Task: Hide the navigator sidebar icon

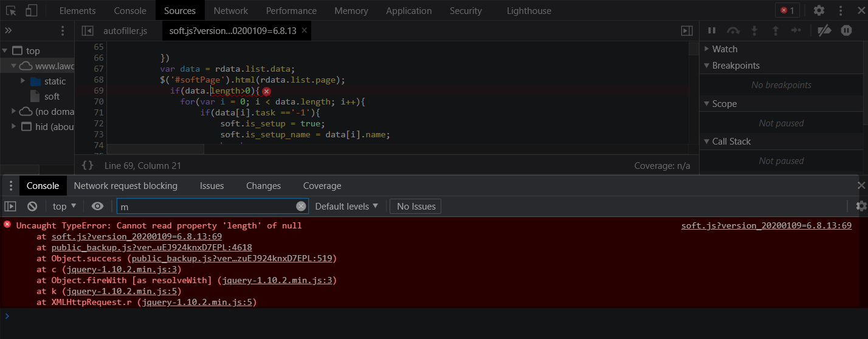Action: 88,30
